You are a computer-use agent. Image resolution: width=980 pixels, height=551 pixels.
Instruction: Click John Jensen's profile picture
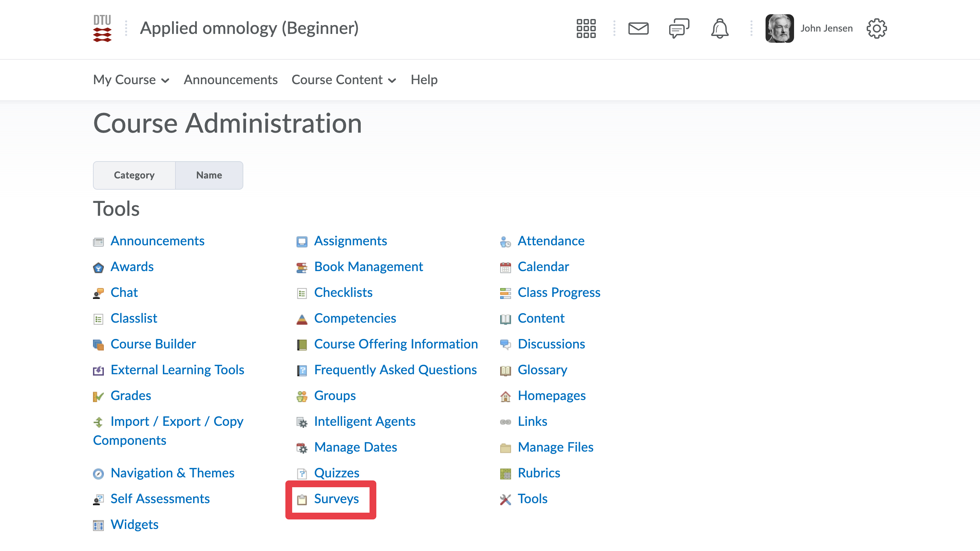(779, 28)
